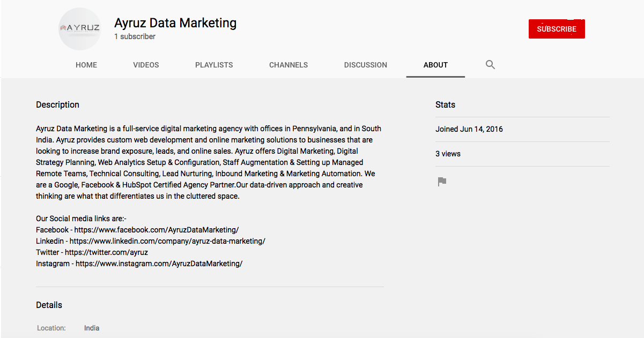Viewport: 644px width, 338px height.
Task: Click 'Our Social media links are:-' text
Action: [81, 219]
